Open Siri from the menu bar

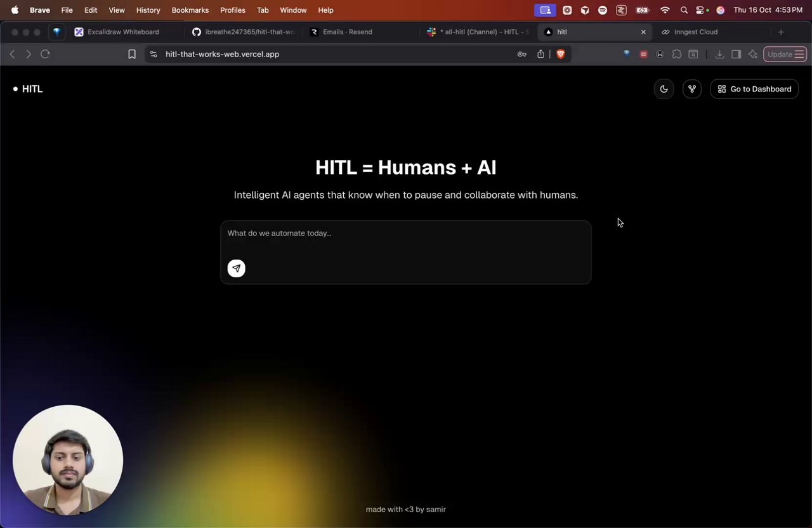pos(720,10)
